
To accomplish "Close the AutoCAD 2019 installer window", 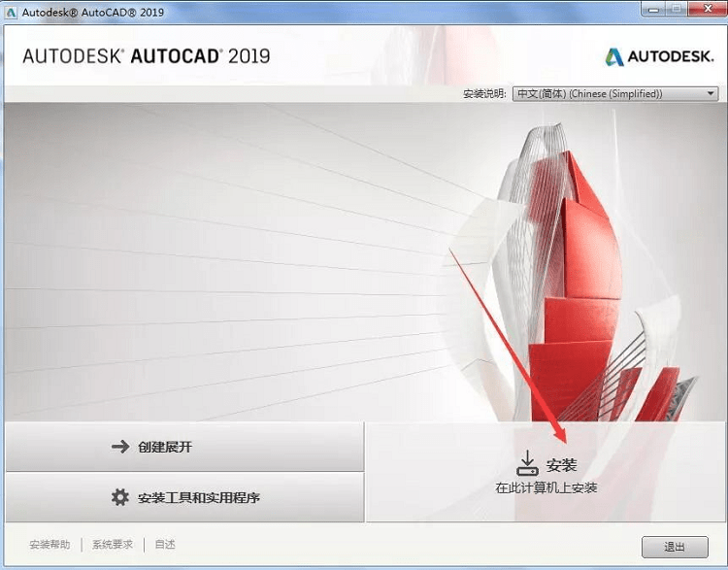I will tap(707, 9).
